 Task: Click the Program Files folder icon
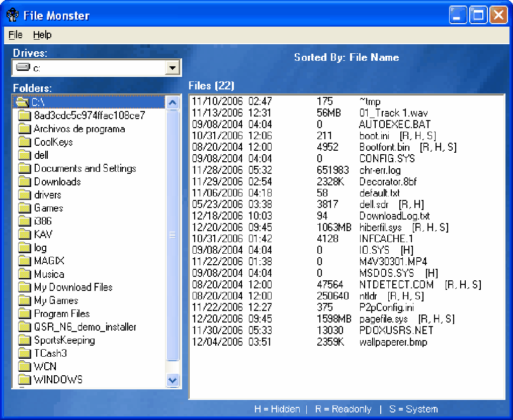coord(24,313)
